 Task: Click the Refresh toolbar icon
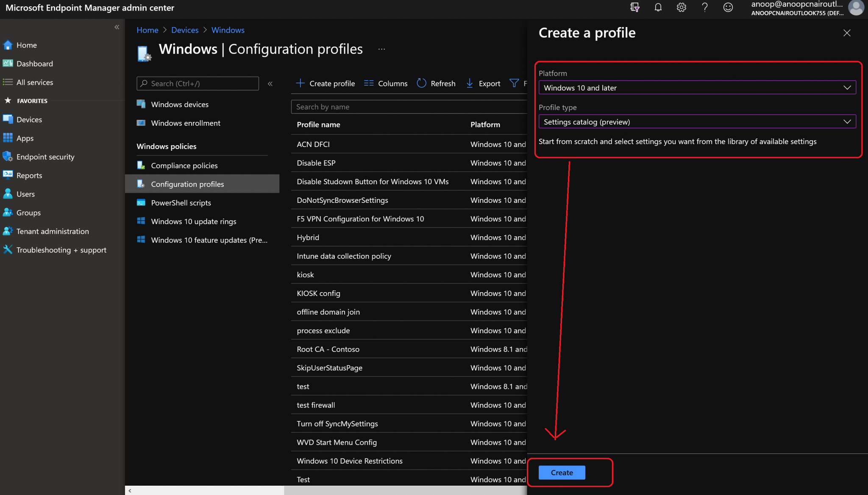point(436,83)
